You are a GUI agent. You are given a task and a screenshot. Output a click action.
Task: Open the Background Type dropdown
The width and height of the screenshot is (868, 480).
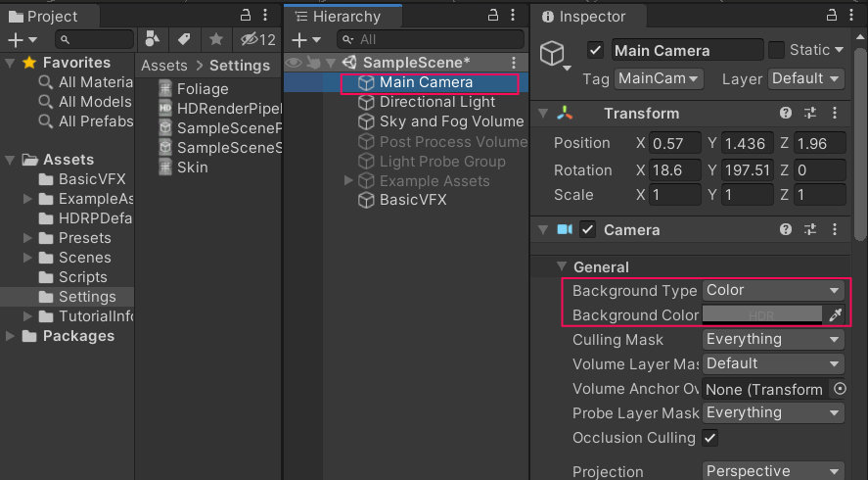[x=773, y=290]
